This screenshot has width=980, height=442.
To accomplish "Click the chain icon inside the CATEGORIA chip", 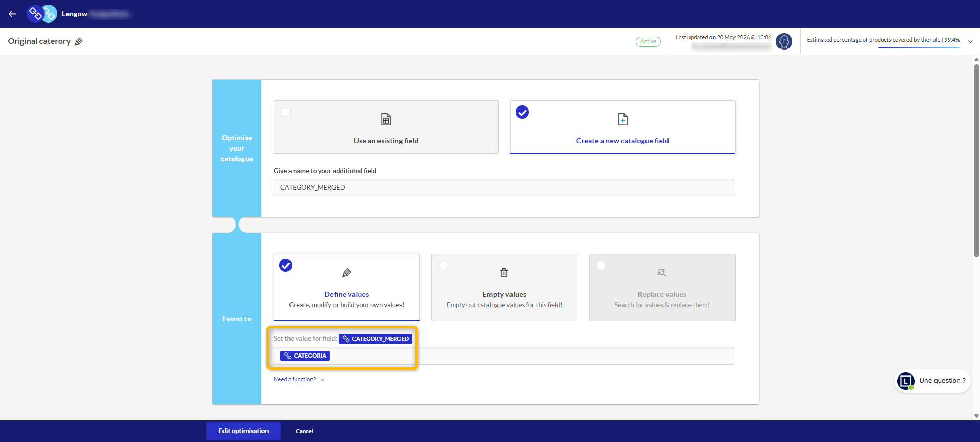I will pyautogui.click(x=287, y=356).
